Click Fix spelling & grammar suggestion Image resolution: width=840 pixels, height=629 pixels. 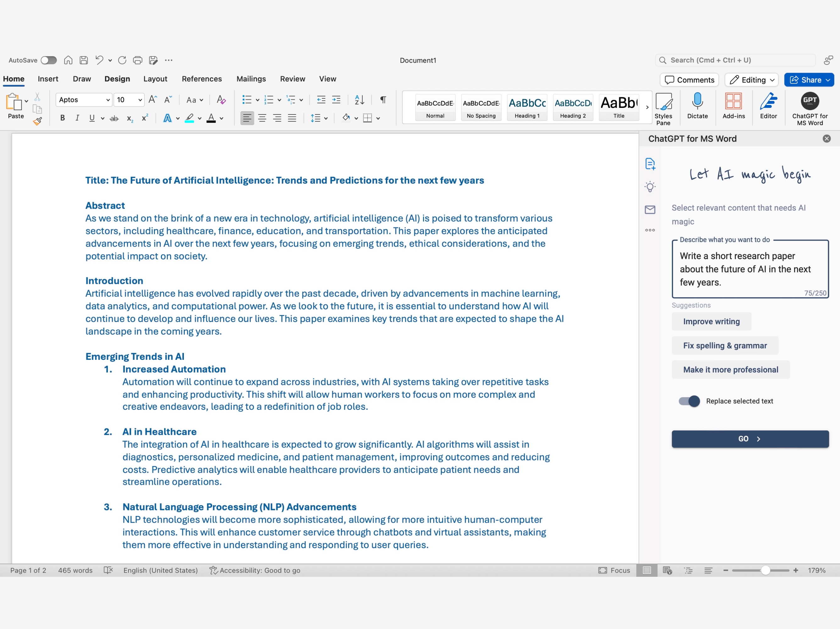click(x=725, y=345)
